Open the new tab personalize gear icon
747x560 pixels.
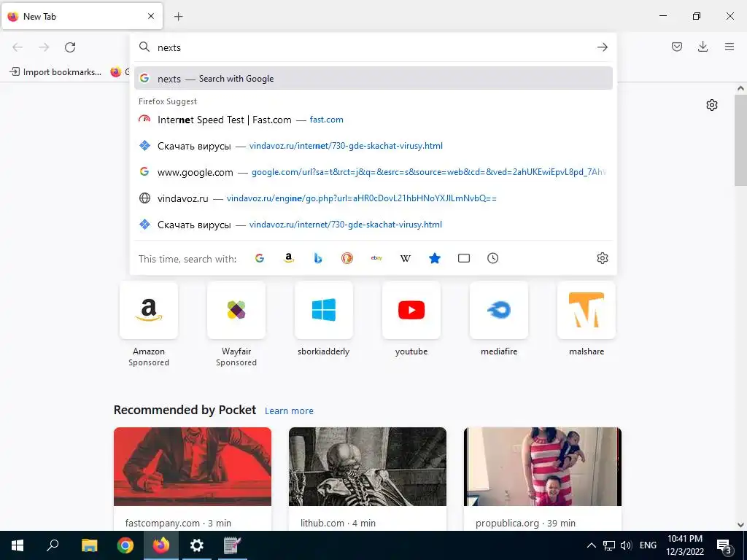click(712, 105)
